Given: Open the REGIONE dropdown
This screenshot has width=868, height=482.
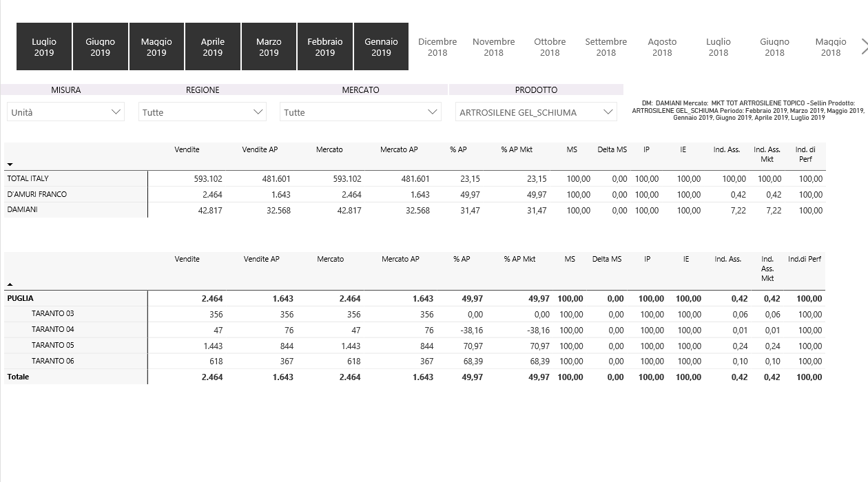Looking at the screenshot, I should [202, 112].
